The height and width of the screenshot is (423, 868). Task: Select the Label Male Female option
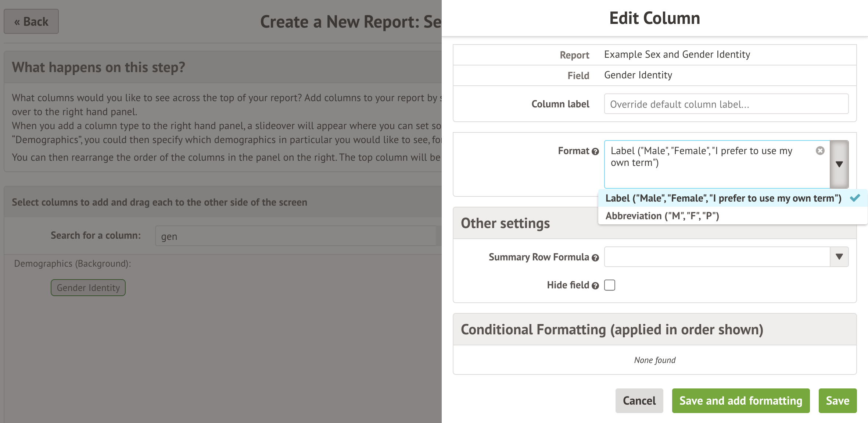pyautogui.click(x=723, y=198)
